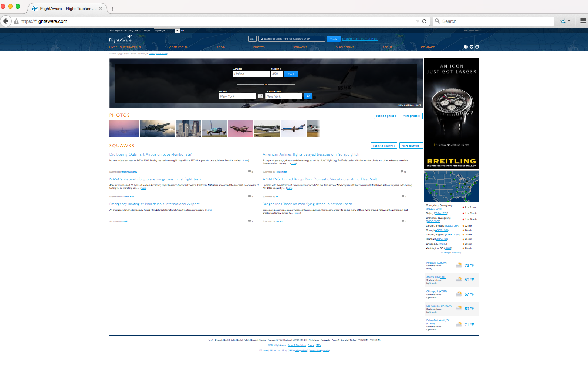Click Track button next to header search

(334, 39)
